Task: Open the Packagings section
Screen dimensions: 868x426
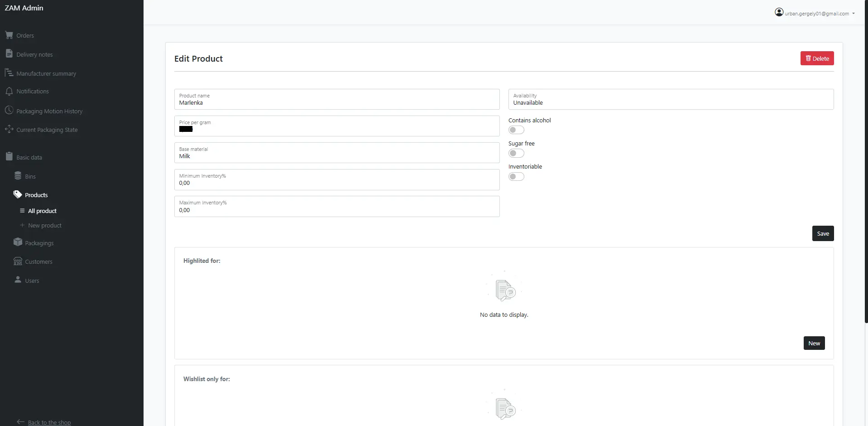Action: coord(39,243)
